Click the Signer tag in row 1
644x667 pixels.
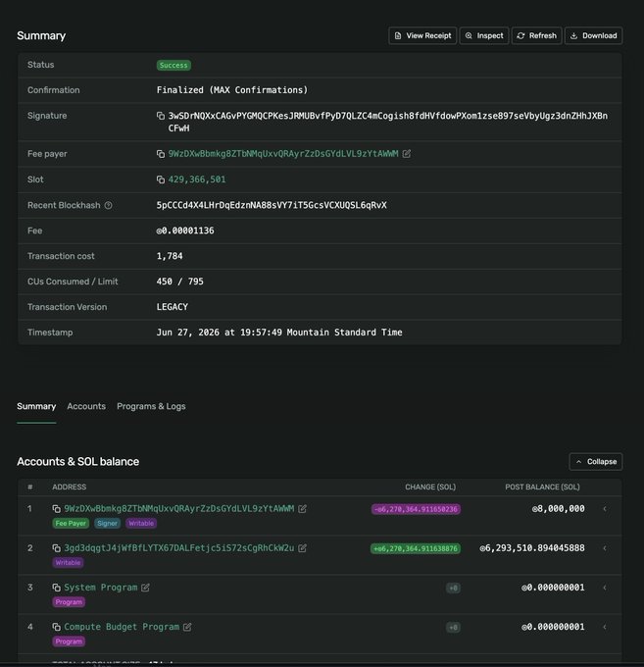coord(107,523)
